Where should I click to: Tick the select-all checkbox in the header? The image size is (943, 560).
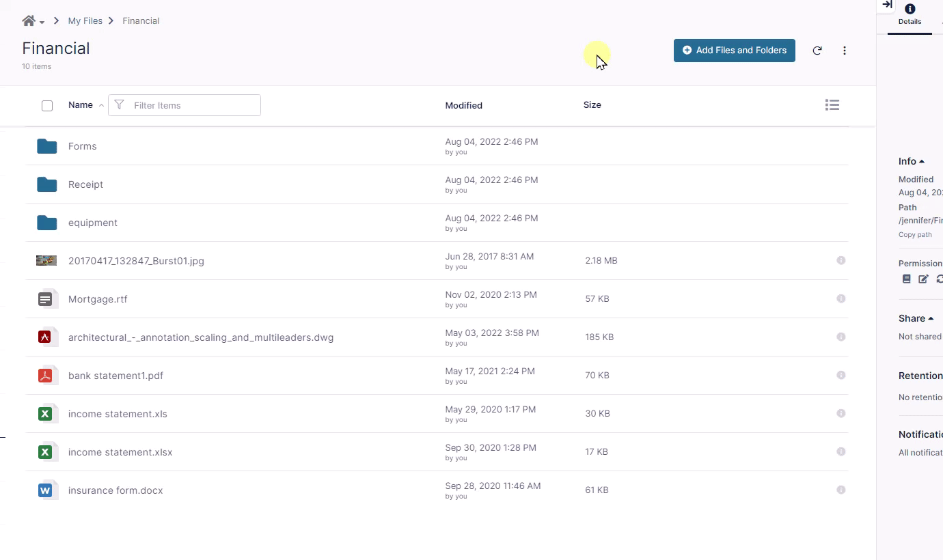click(47, 106)
